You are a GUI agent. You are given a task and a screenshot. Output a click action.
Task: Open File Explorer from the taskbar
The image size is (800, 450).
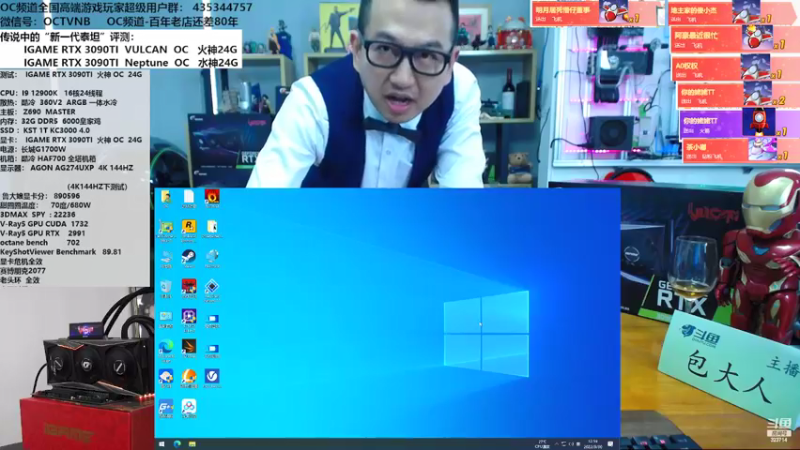click(192, 444)
